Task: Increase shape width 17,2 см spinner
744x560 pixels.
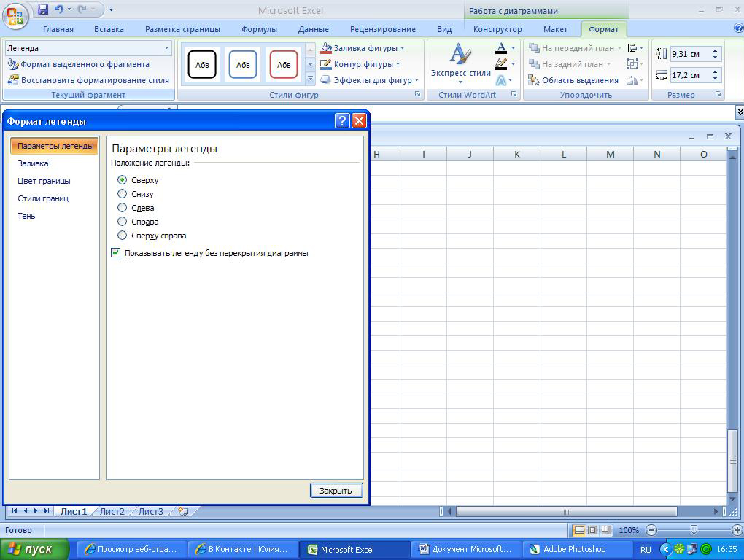Action: pyautogui.click(x=716, y=71)
